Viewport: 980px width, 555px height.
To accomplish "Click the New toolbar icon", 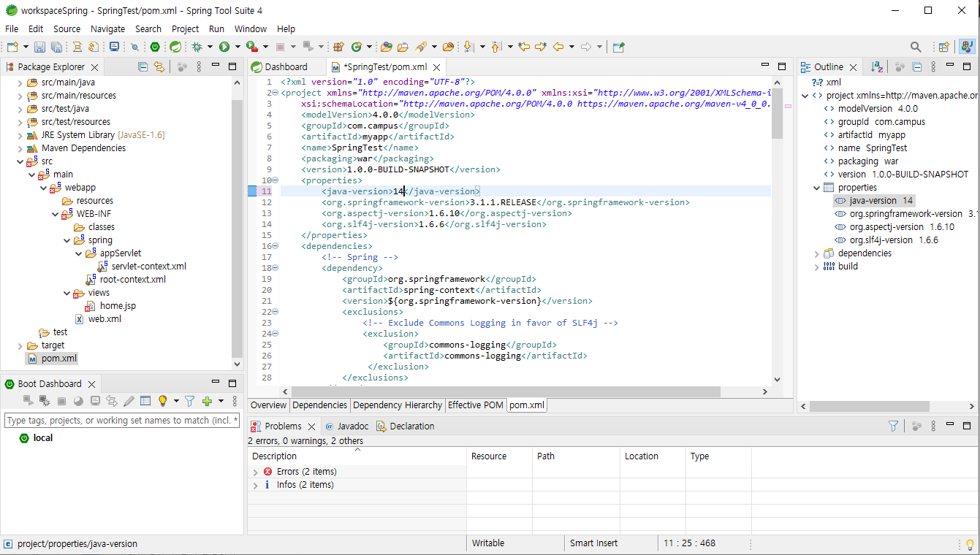I will [x=12, y=47].
